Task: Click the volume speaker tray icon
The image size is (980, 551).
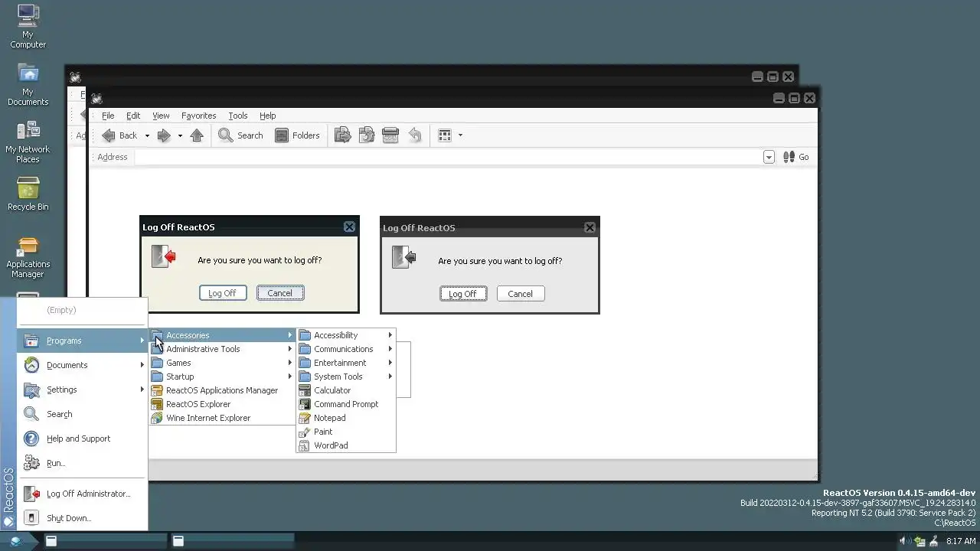Action: point(903,541)
